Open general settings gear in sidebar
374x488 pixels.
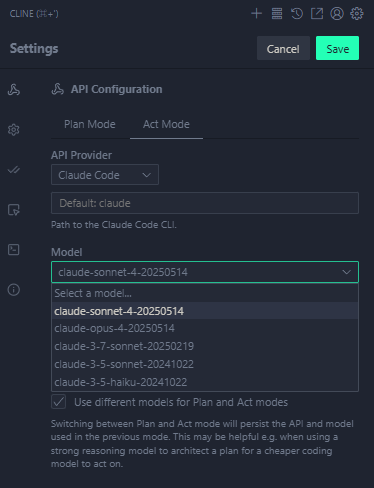coord(14,130)
